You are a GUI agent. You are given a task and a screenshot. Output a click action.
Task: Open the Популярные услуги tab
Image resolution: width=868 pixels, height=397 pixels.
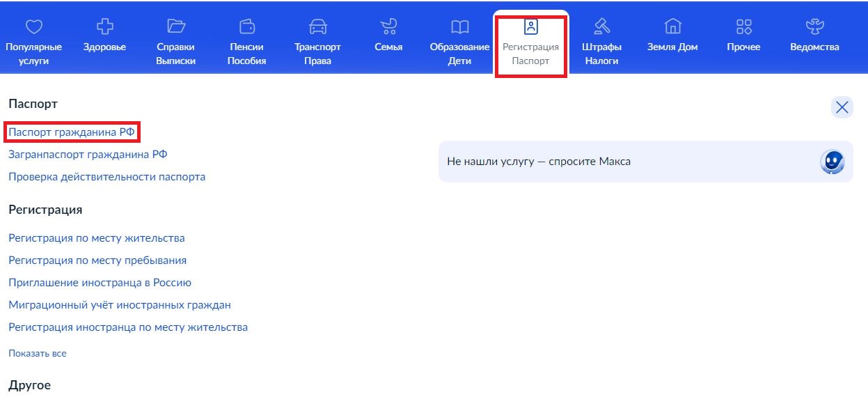click(33, 42)
